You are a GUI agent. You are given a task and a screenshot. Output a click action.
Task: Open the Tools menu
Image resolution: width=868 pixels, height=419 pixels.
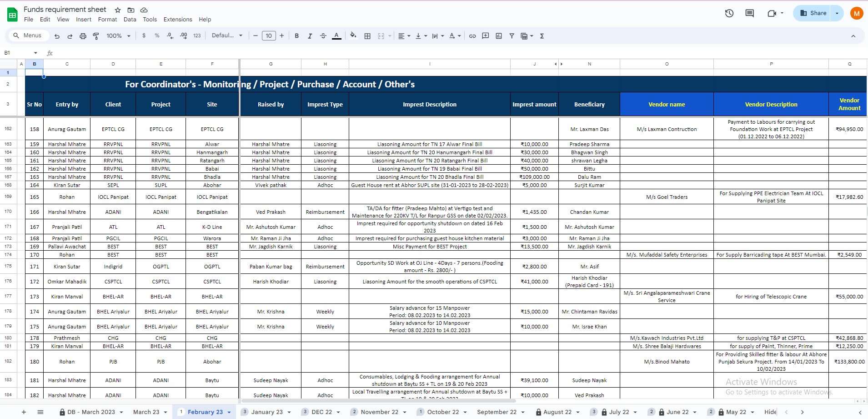click(150, 20)
